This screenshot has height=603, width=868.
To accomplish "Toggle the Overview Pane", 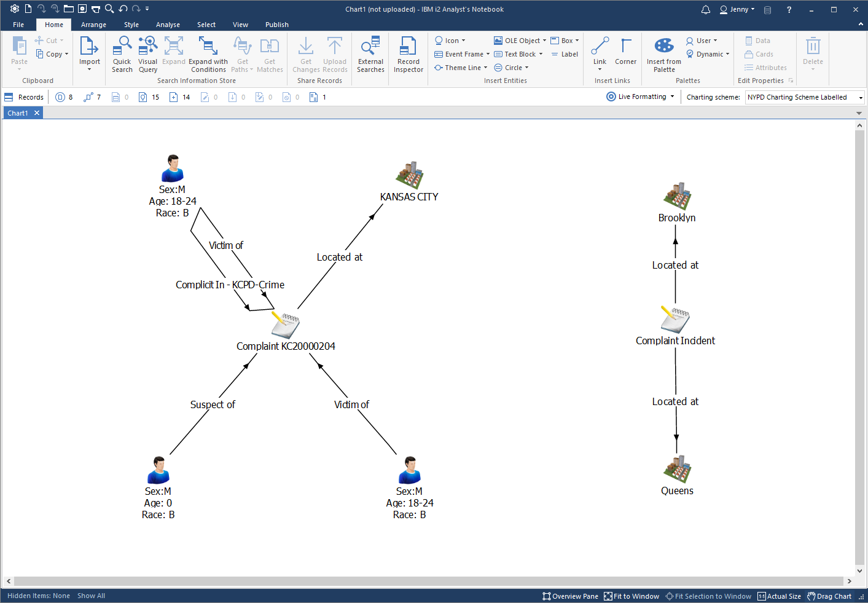I will point(570,596).
